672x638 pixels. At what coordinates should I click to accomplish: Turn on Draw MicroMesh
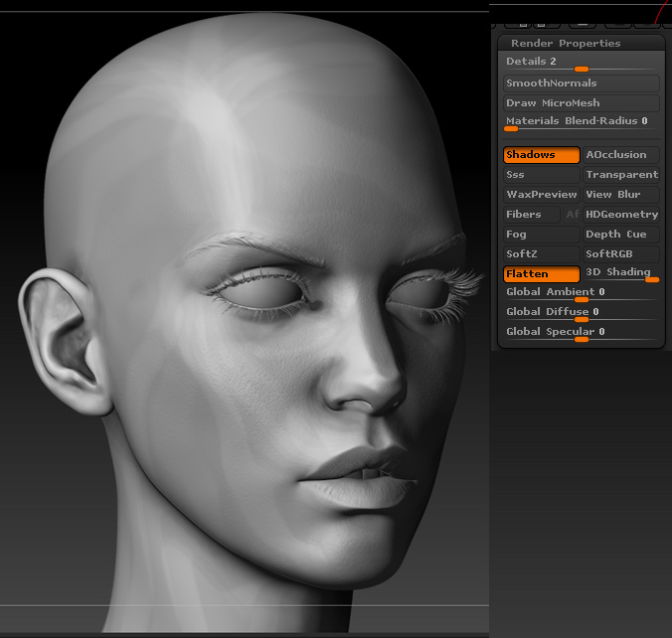click(581, 103)
